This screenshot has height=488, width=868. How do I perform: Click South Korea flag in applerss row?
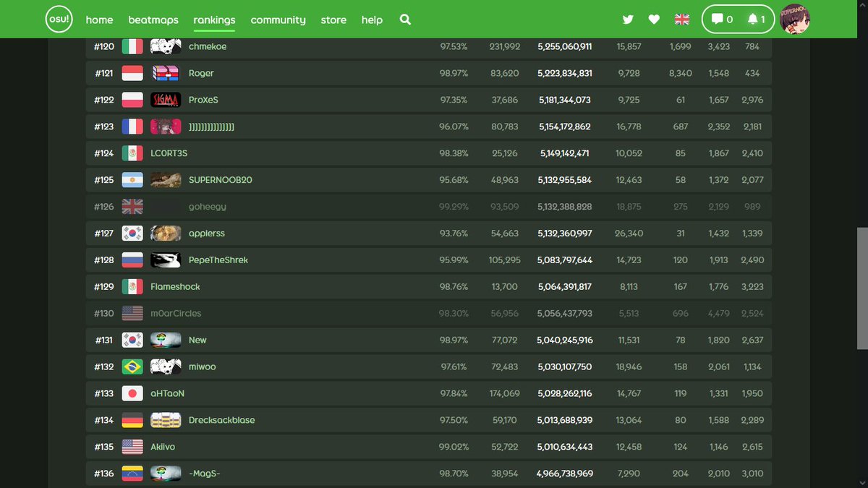pos(132,234)
